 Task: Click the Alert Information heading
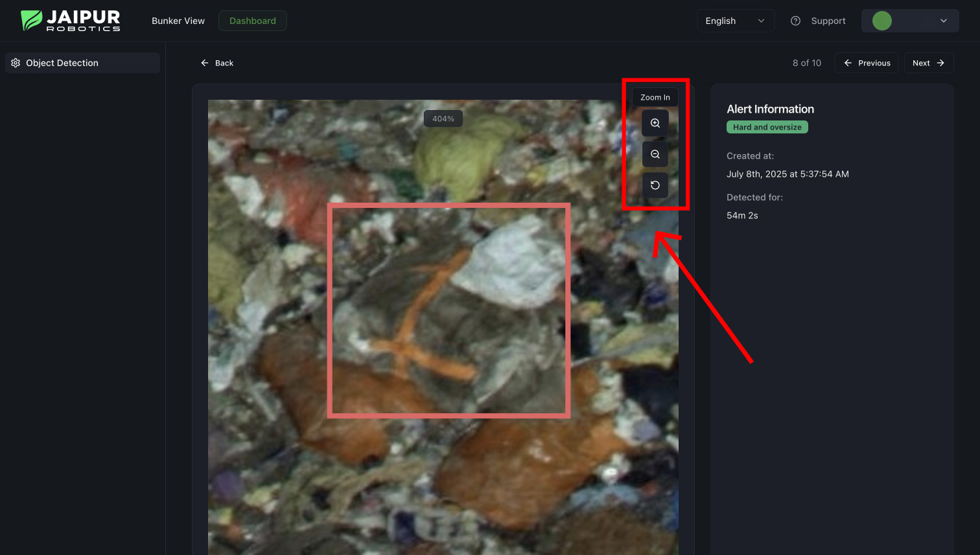point(770,109)
